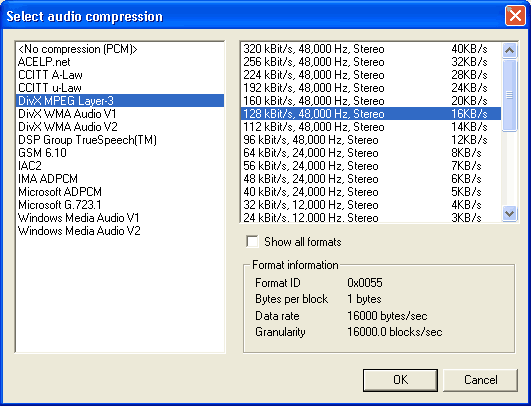Select 256 kBit/s, 48,000 Hz format
The width and height of the screenshot is (531, 406).
point(371,62)
